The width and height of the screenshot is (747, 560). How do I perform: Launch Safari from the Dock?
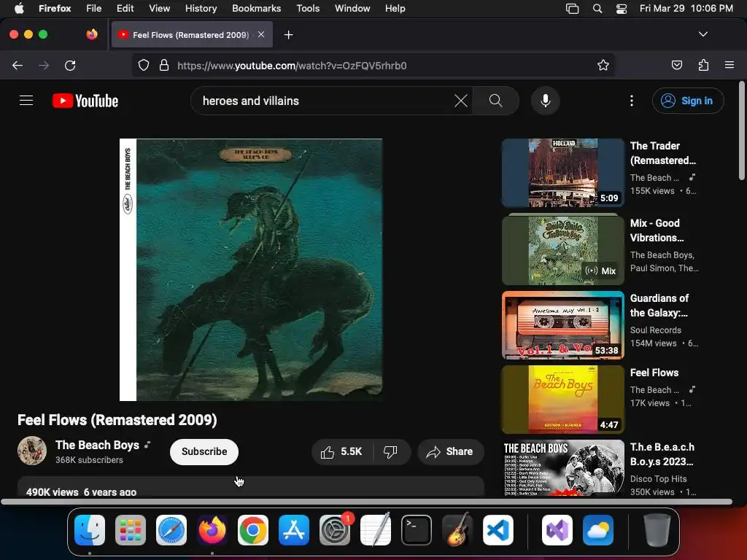[x=171, y=530]
